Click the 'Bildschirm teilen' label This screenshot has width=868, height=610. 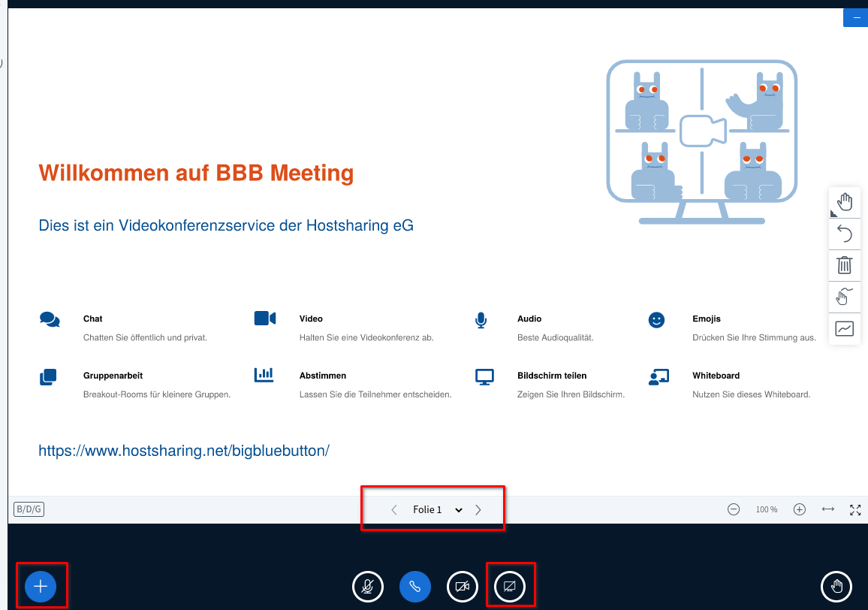click(x=552, y=376)
